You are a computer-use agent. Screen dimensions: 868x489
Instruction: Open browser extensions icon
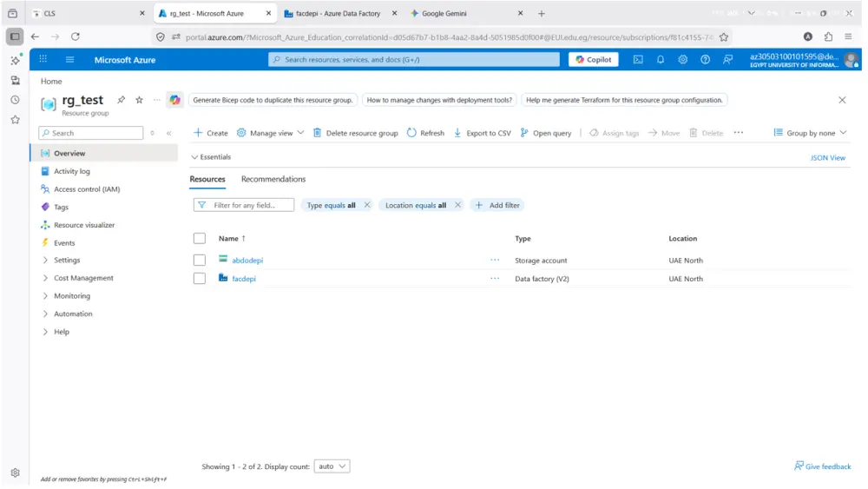[828, 36]
